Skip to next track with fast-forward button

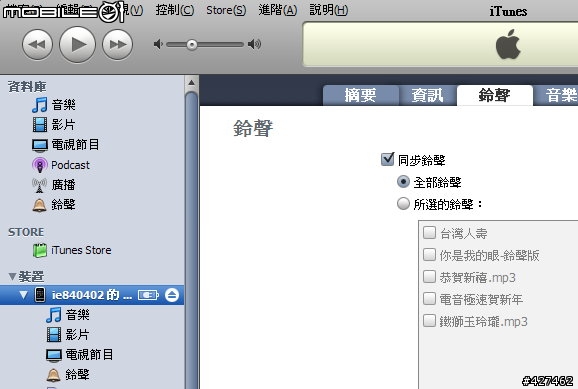click(x=117, y=45)
